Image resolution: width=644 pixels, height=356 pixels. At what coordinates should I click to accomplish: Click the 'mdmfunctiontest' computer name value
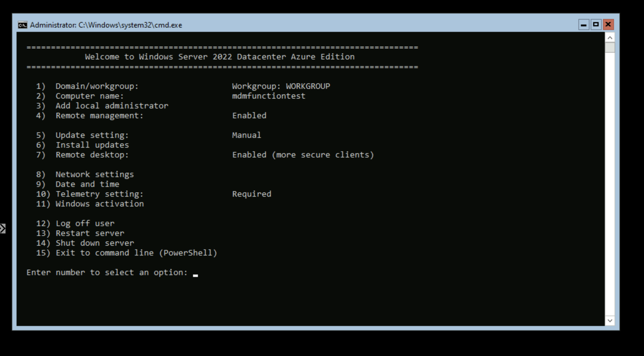[269, 96]
